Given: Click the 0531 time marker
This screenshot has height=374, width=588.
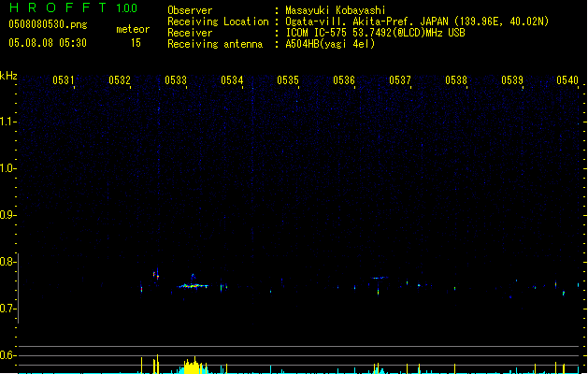Looking at the screenshot, I should tap(64, 80).
